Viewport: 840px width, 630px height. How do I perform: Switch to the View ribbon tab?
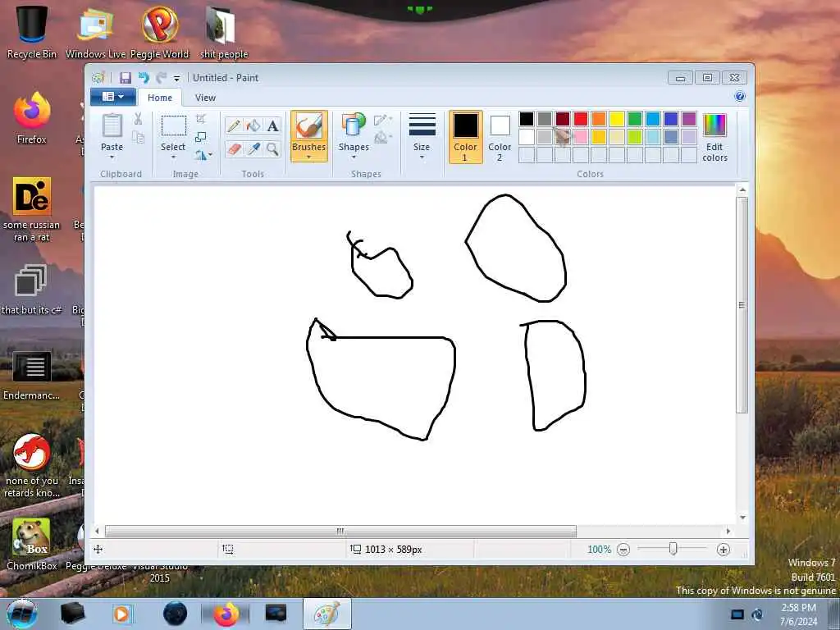click(x=205, y=98)
